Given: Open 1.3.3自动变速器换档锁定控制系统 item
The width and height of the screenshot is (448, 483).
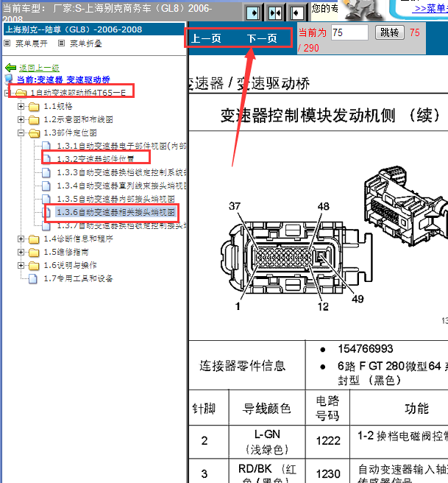Looking at the screenshot, I should click(122, 172).
